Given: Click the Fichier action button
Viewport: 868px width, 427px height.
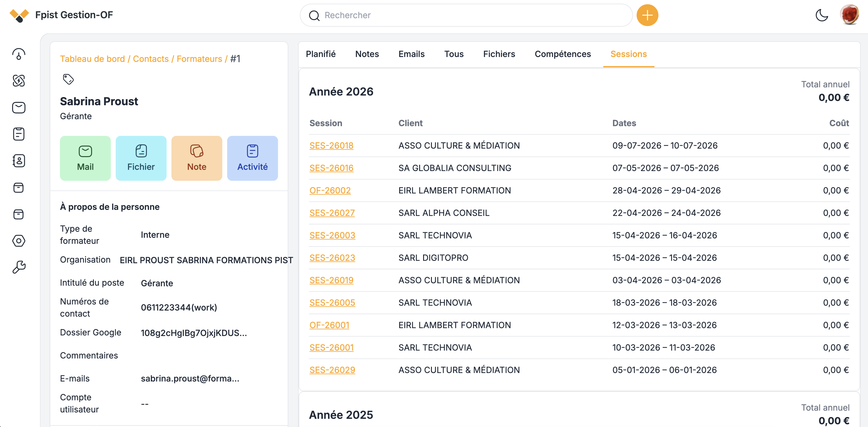Looking at the screenshot, I should (141, 158).
